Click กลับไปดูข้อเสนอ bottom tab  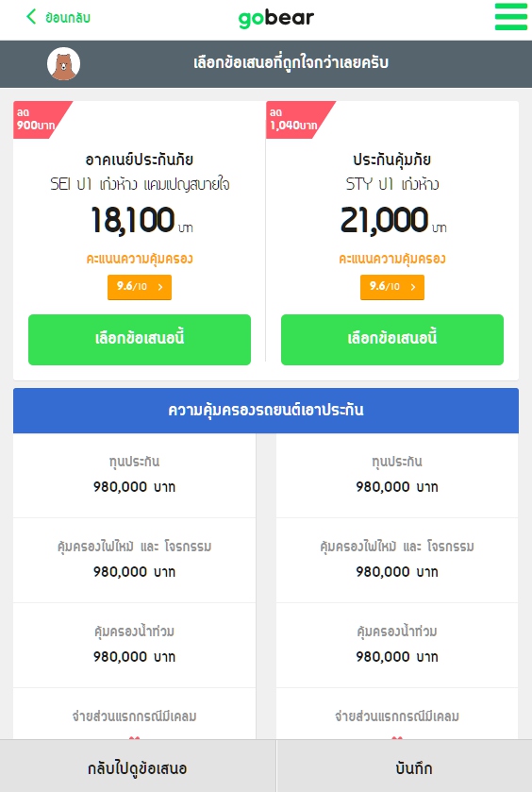click(138, 767)
